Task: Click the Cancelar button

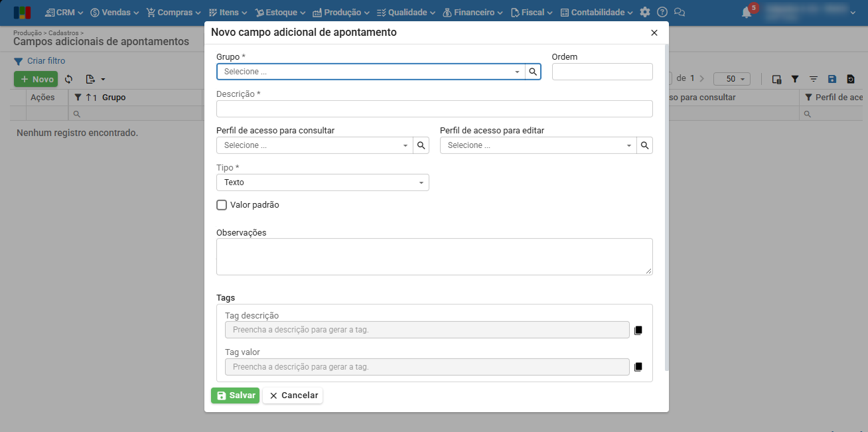Action: coord(293,396)
